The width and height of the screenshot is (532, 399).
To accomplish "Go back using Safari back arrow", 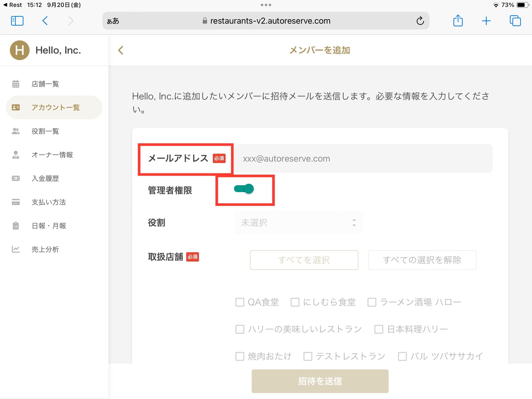I will [45, 21].
